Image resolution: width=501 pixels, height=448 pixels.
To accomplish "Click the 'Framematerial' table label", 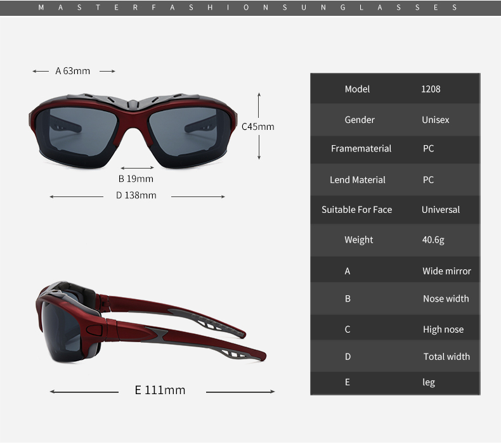I will 361,148.
